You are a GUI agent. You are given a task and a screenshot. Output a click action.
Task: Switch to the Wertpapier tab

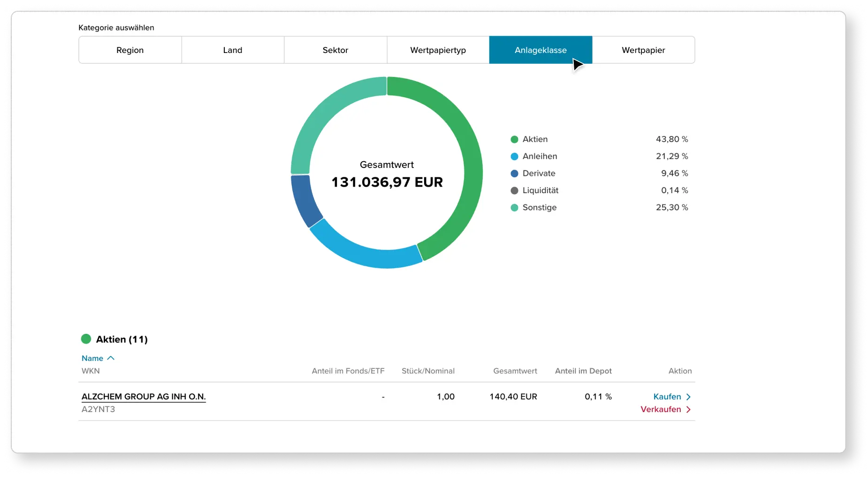tap(643, 50)
